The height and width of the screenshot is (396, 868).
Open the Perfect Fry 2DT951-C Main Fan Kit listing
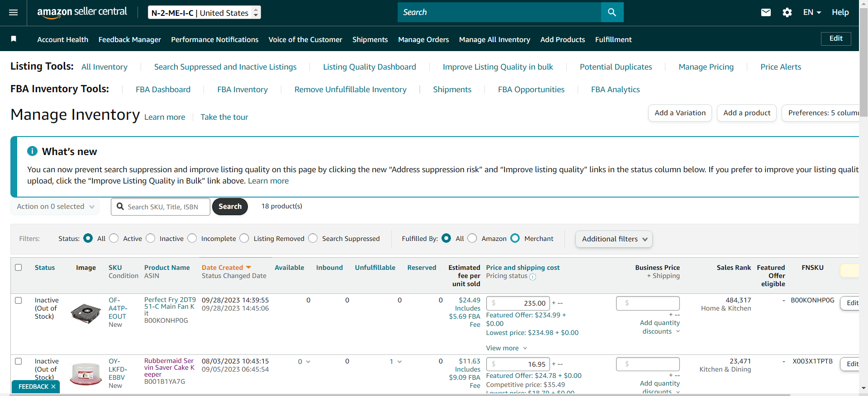click(x=170, y=306)
